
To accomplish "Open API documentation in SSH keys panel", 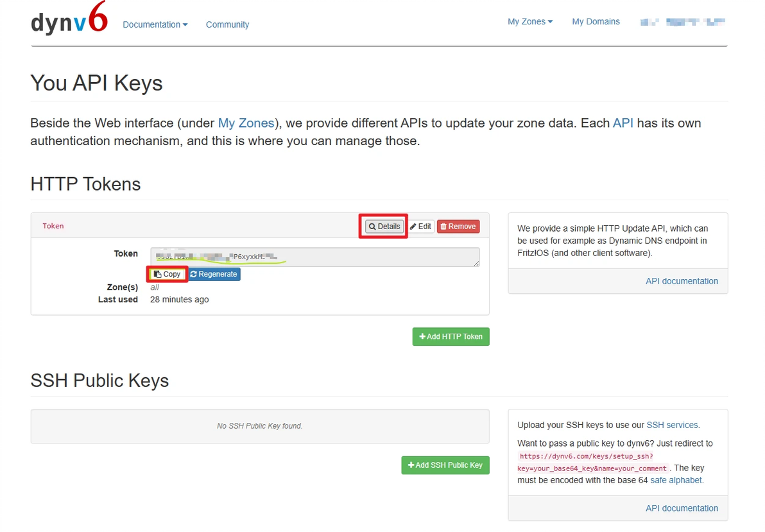I will coord(682,508).
